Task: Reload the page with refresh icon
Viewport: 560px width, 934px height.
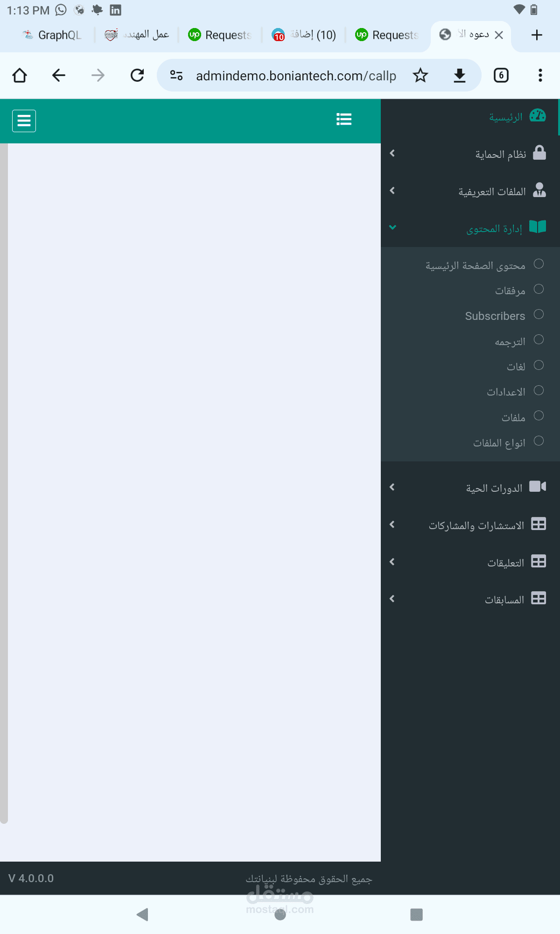Action: point(137,75)
